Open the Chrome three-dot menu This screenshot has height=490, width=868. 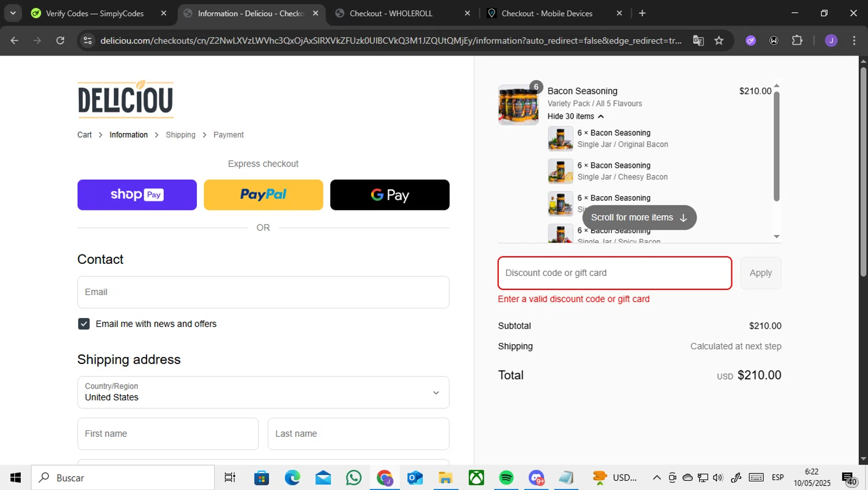[x=854, y=40]
